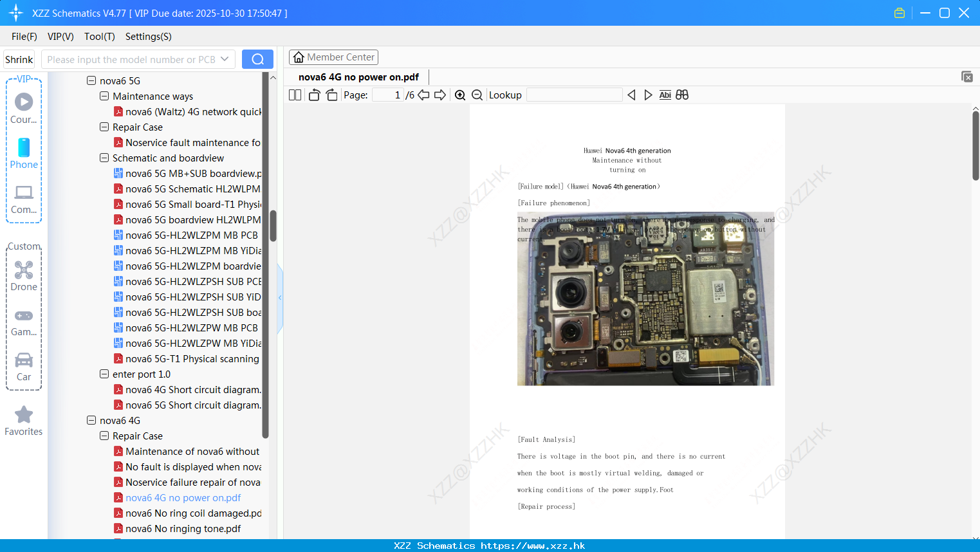
Task: Open Member Center home button
Action: point(333,57)
